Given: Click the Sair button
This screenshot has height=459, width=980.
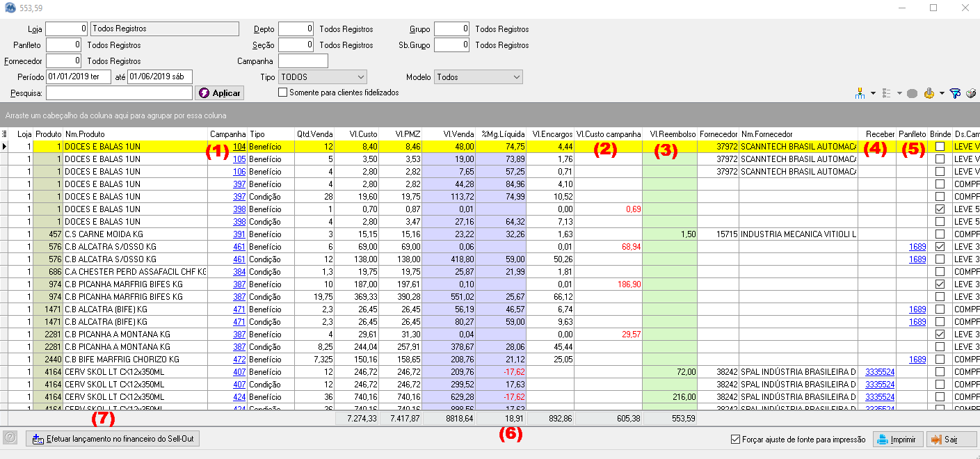Looking at the screenshot, I should tap(951, 440).
